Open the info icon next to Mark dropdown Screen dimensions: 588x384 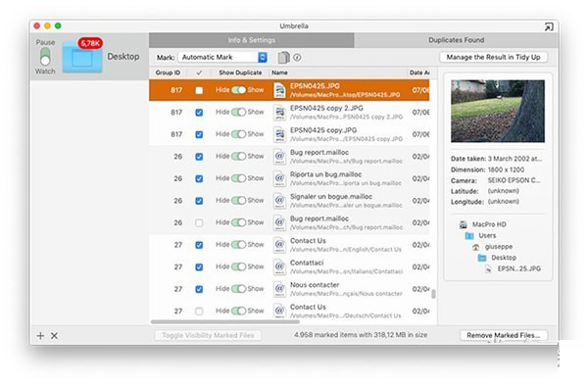[297, 58]
